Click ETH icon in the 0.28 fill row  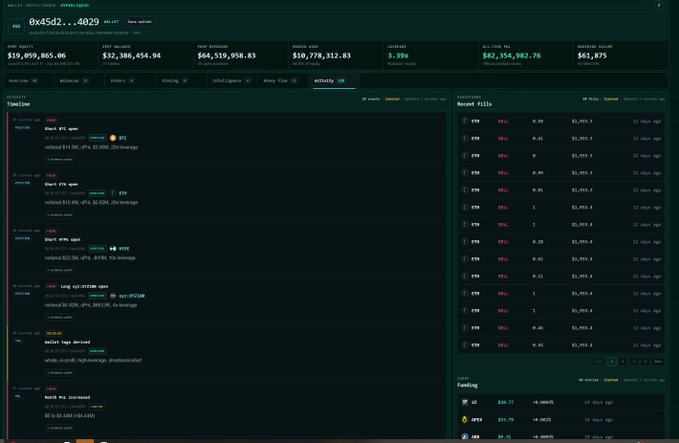[x=465, y=242]
